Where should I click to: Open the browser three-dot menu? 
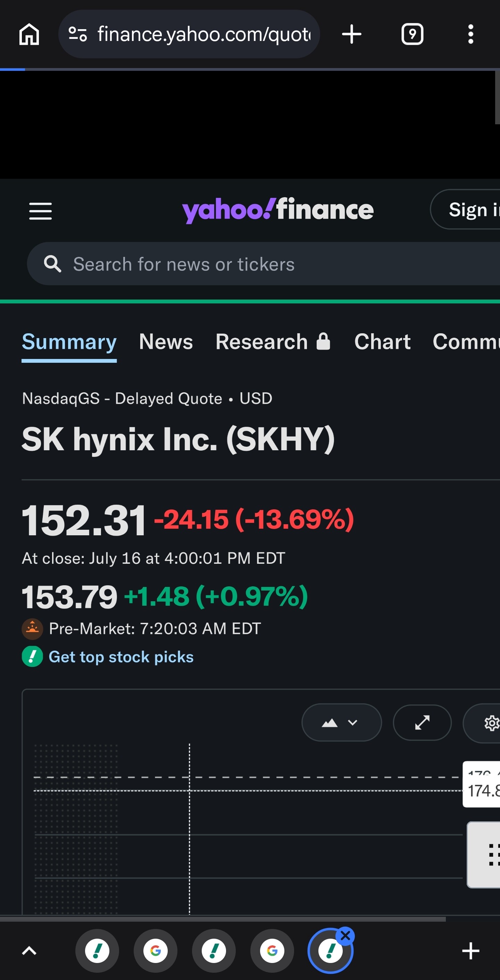pos(471,34)
